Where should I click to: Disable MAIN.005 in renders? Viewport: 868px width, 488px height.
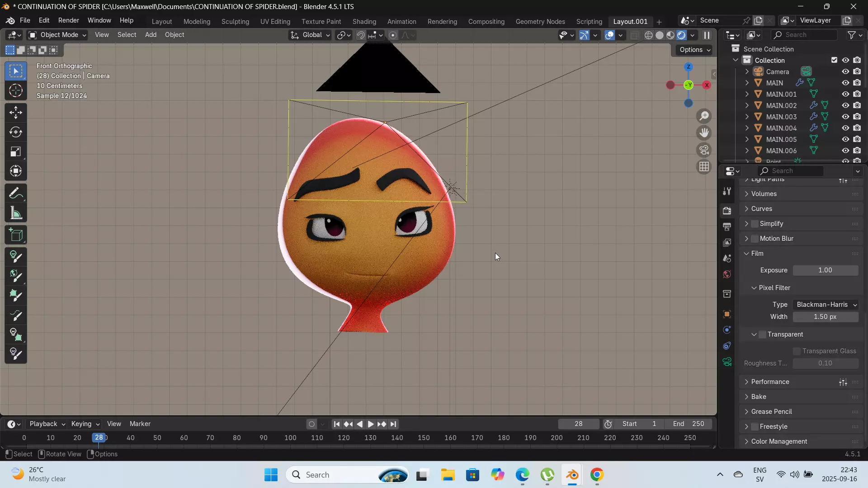857,139
